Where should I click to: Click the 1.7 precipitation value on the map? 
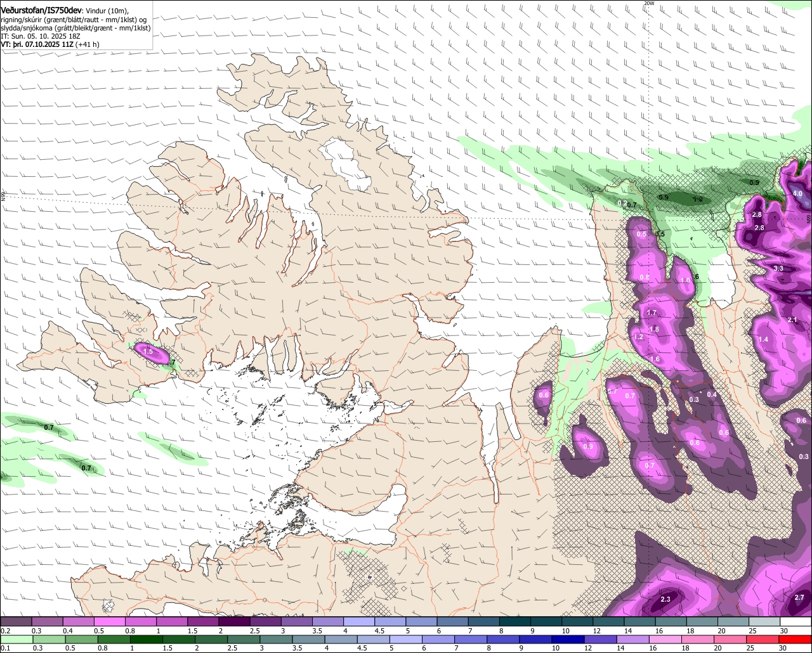click(x=652, y=313)
